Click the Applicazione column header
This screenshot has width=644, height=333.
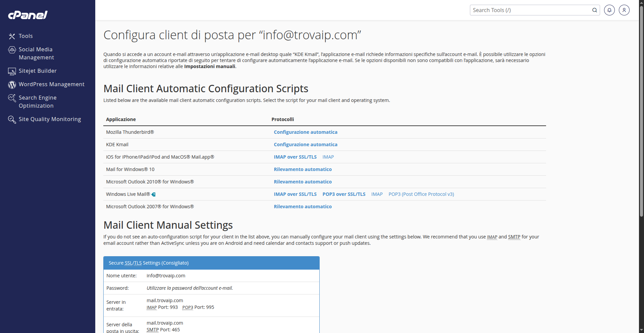pyautogui.click(x=121, y=119)
